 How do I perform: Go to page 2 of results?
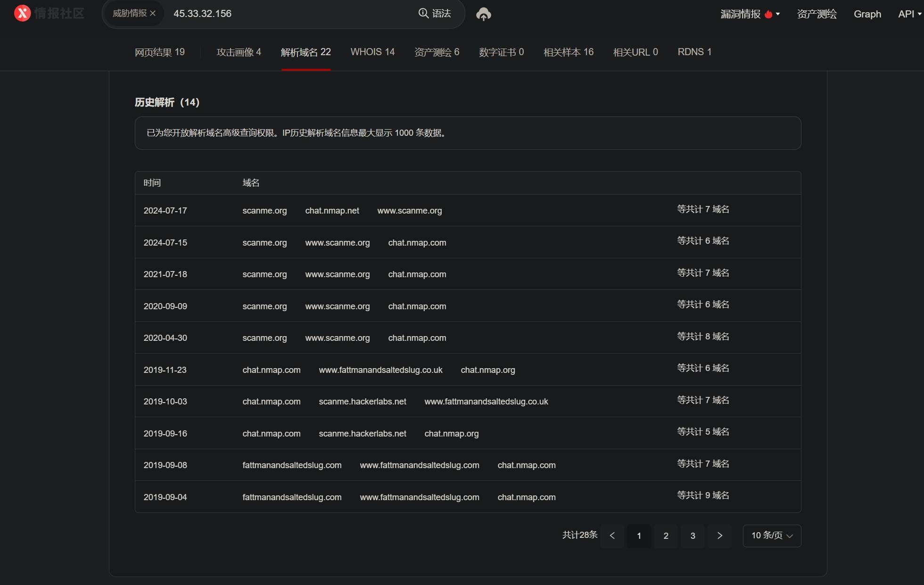pyautogui.click(x=666, y=536)
